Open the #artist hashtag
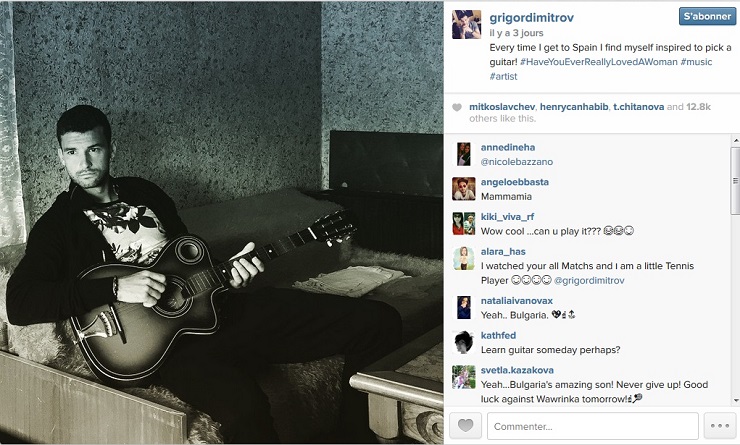The width and height of the screenshot is (740, 445). tap(503, 76)
